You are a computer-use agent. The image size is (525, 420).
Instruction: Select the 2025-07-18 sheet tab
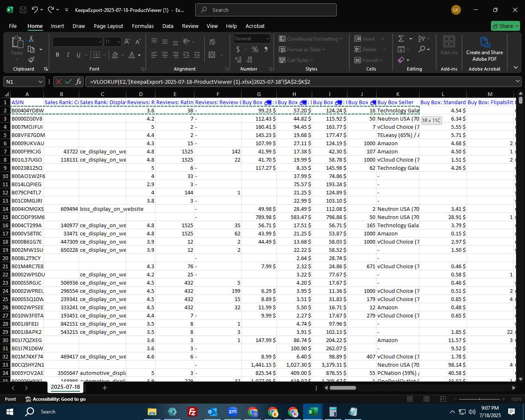coord(66,387)
